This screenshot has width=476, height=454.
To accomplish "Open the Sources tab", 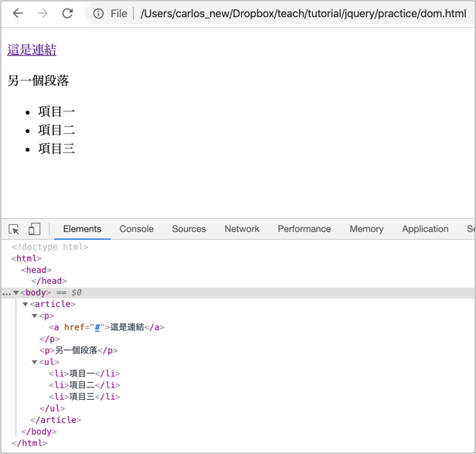I will (189, 229).
